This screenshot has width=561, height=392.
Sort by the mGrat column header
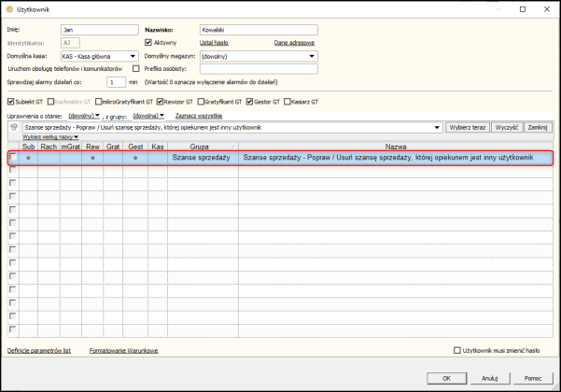tap(71, 147)
